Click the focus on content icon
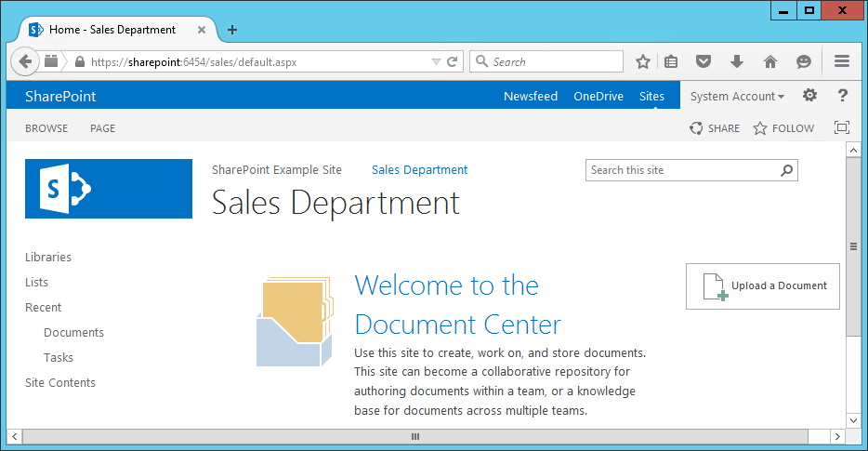 [x=842, y=127]
